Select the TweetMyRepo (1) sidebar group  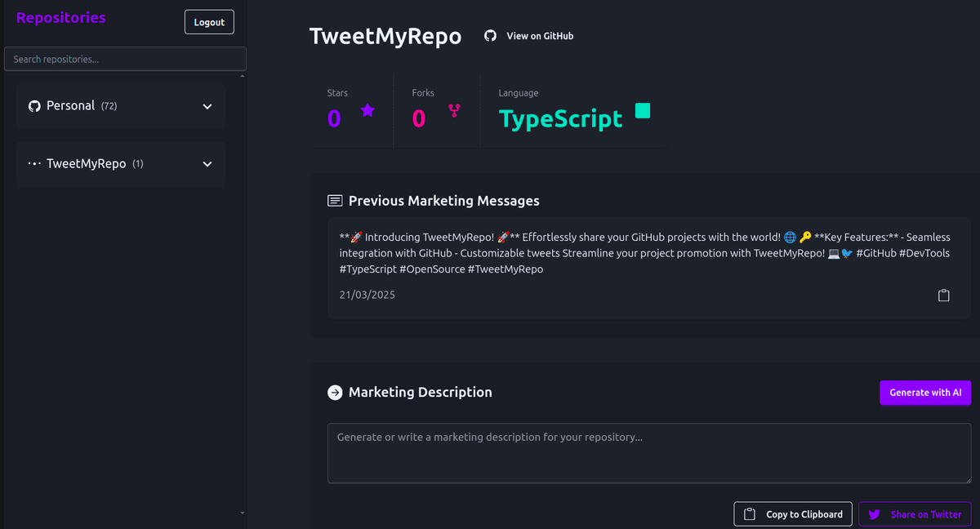tap(121, 164)
